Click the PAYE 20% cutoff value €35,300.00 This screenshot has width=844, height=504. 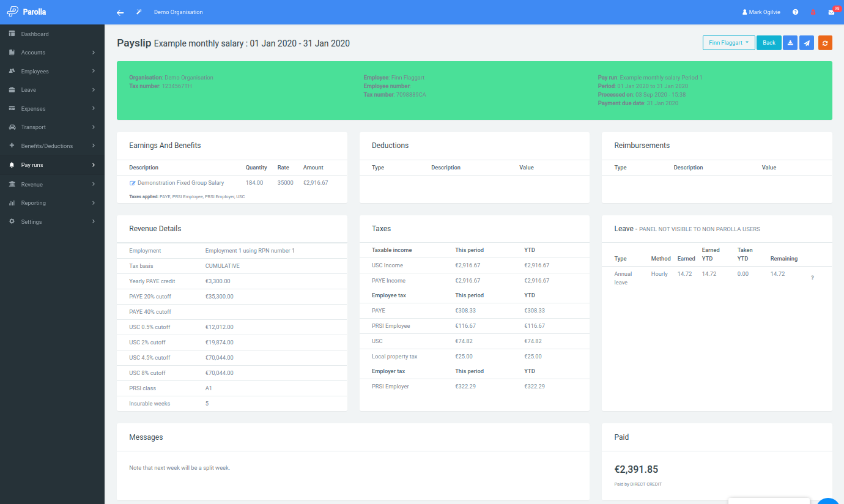219,297
